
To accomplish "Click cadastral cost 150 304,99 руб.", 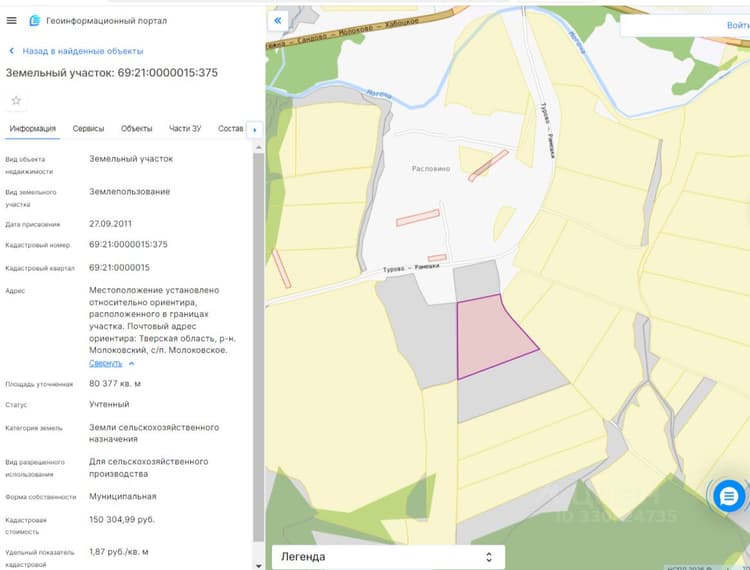I will 122,519.
